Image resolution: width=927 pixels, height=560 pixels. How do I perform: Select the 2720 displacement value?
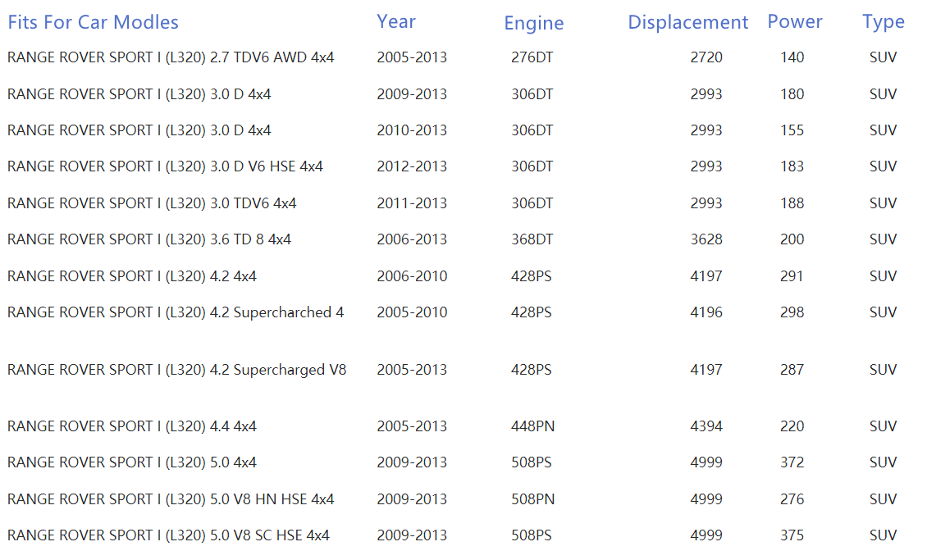[706, 57]
